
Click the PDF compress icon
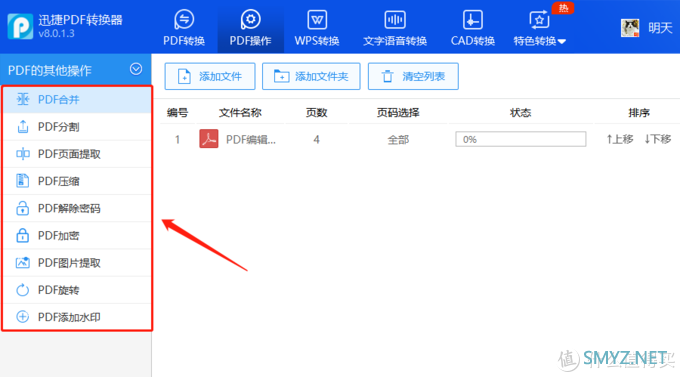(22, 181)
